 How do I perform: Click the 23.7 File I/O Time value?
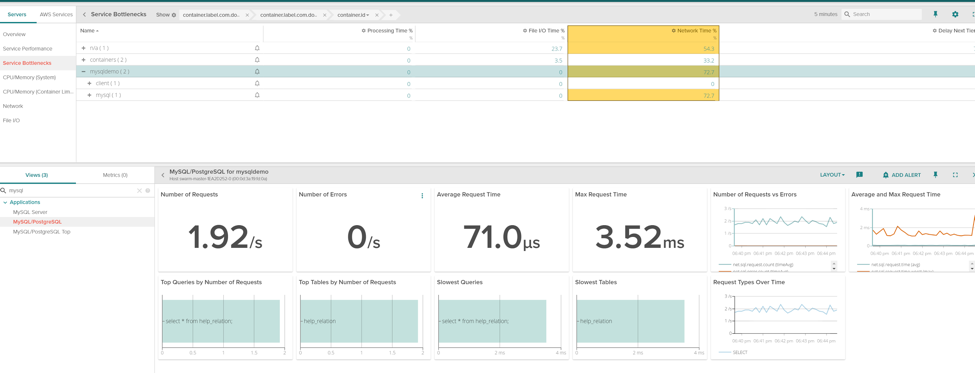coord(557,48)
